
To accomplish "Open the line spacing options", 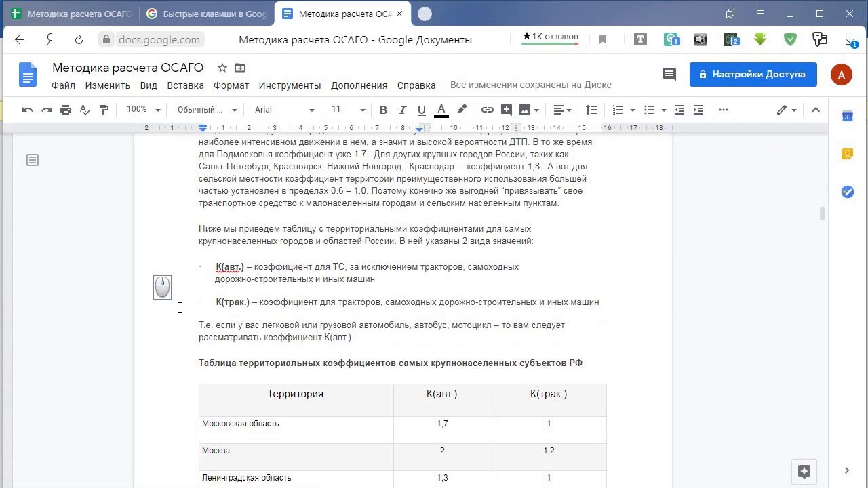I will coord(591,110).
